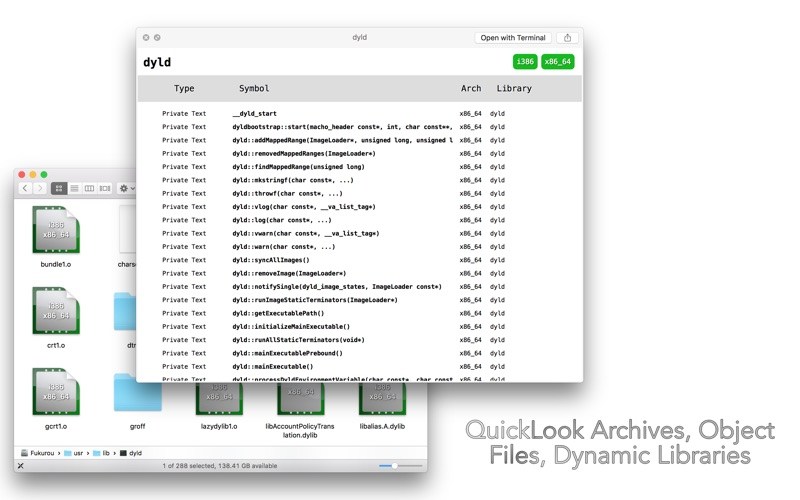Select dyld::addMappedRange symbol row

point(360,140)
